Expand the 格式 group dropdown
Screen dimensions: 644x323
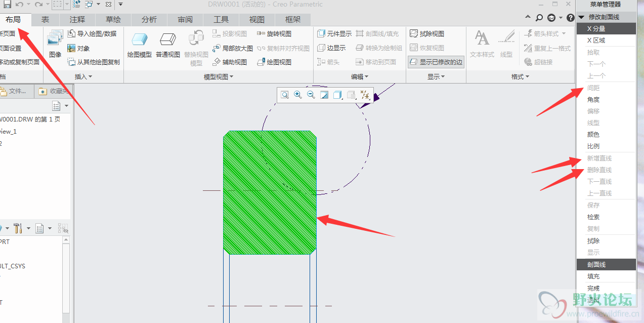[520, 76]
